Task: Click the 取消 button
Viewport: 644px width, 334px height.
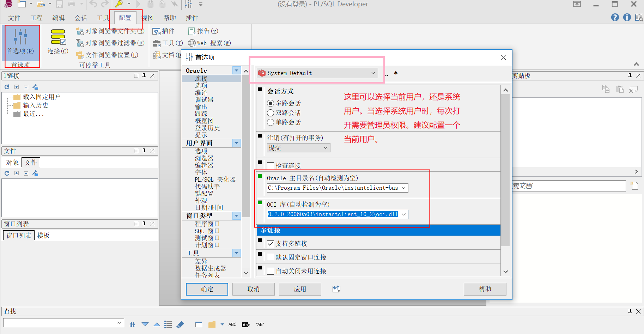Action: (254, 289)
